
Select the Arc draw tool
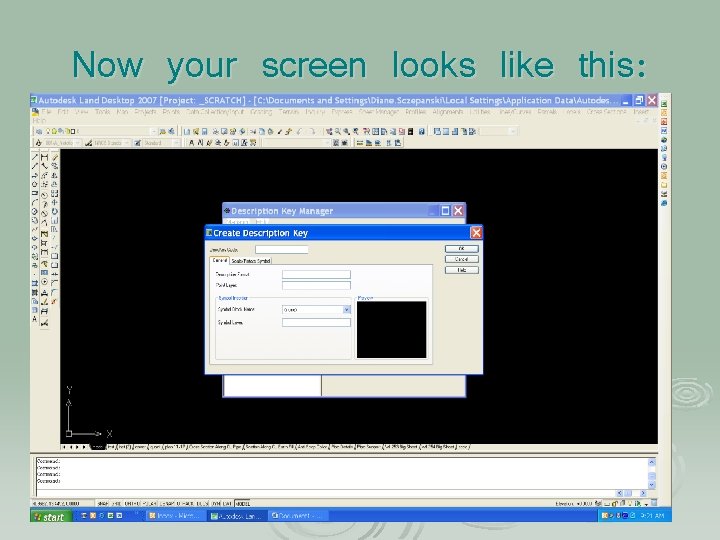point(35,202)
